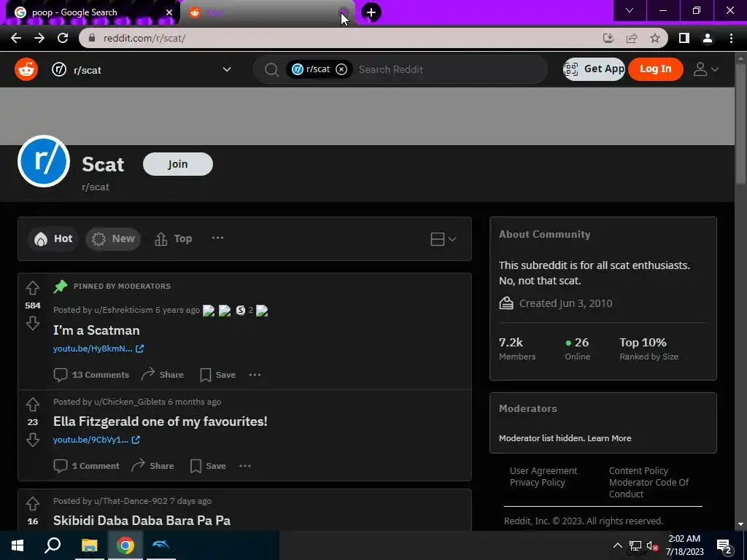Viewport: 747px width, 560px height.
Task: Click the address bar URL
Action: tap(144, 38)
